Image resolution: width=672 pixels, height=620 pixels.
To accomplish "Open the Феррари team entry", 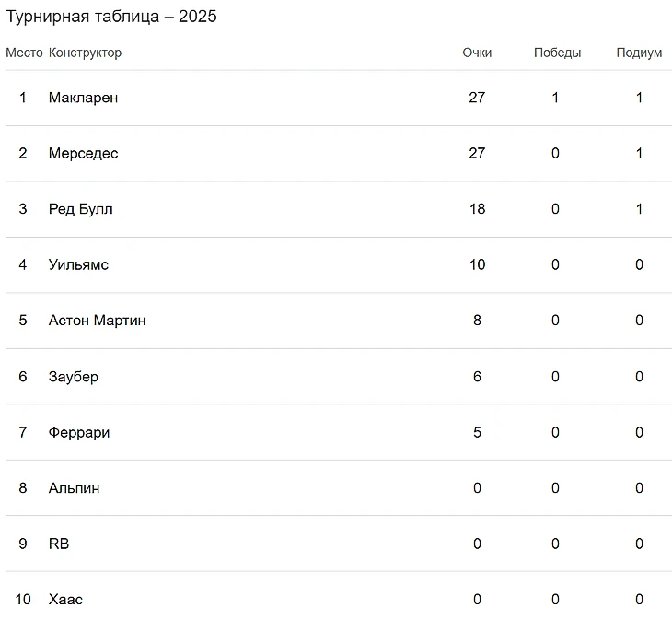I will pos(79,432).
